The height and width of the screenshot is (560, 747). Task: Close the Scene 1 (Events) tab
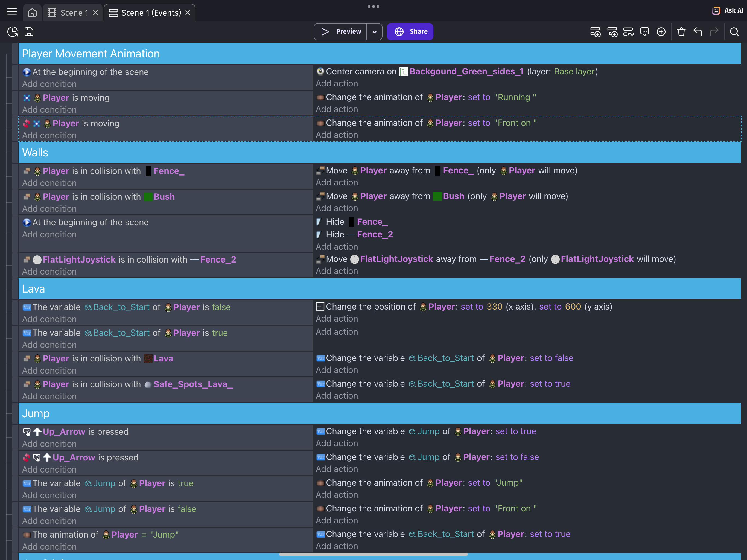pyautogui.click(x=188, y=13)
